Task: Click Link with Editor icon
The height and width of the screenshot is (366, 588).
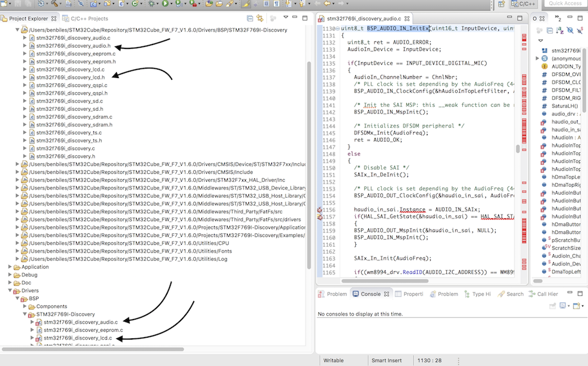Action: (x=260, y=19)
